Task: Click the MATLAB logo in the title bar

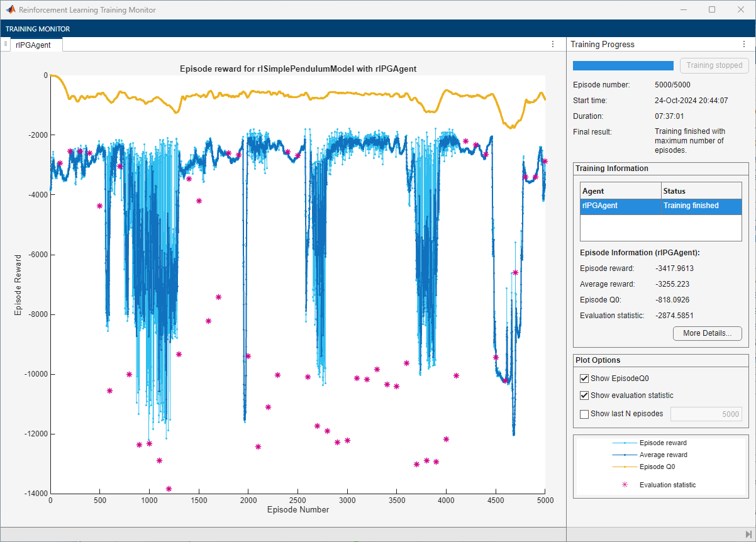Action: (11, 10)
